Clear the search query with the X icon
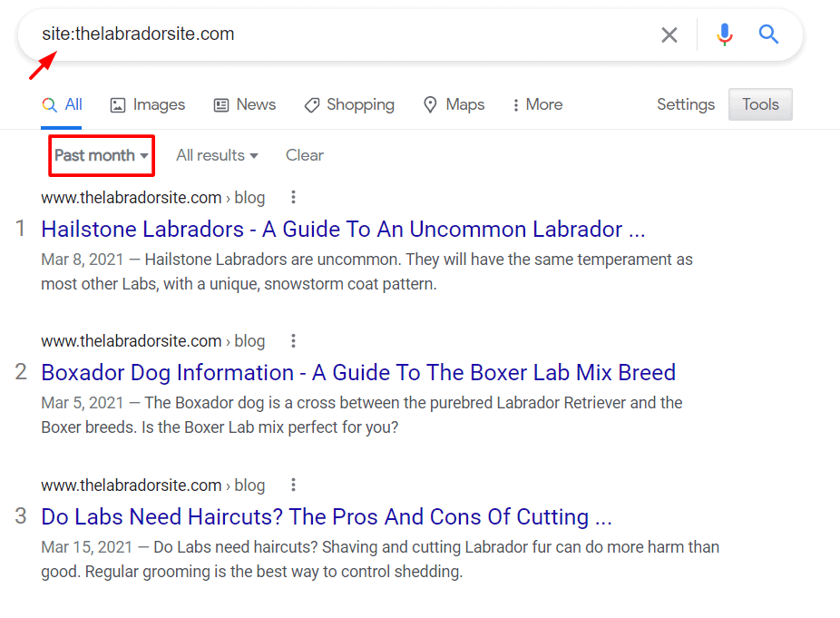This screenshot has width=840, height=618. 669,34
